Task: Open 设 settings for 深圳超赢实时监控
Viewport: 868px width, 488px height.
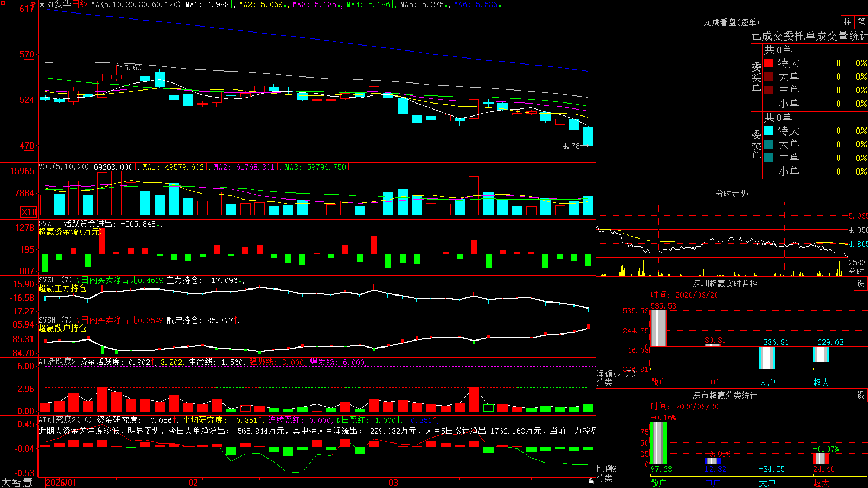Action: tap(861, 284)
